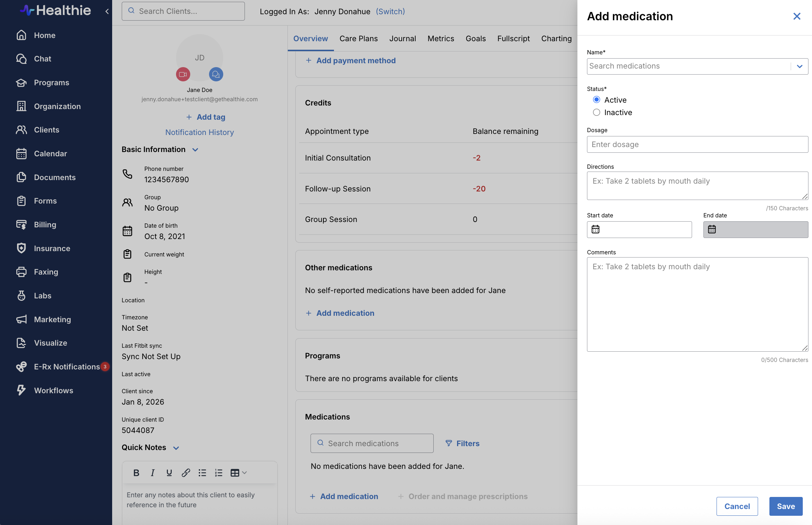Collapse the Basic Information section
The height and width of the screenshot is (525, 812).
click(195, 150)
